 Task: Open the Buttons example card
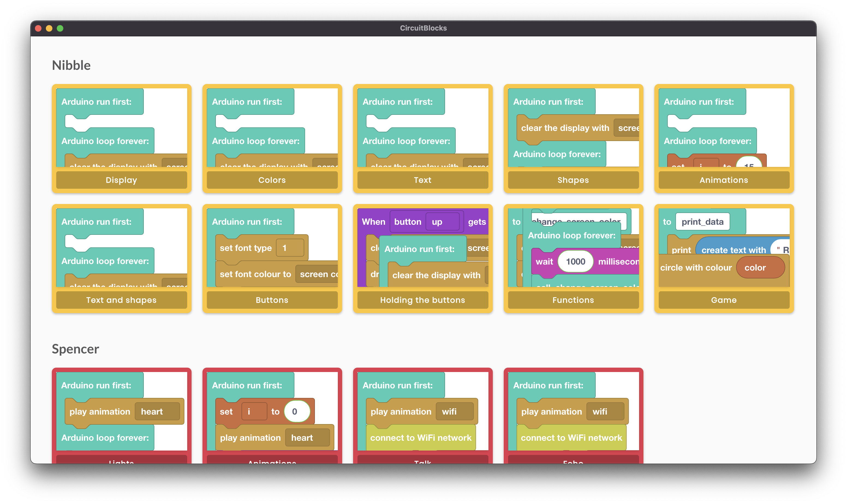(272, 300)
